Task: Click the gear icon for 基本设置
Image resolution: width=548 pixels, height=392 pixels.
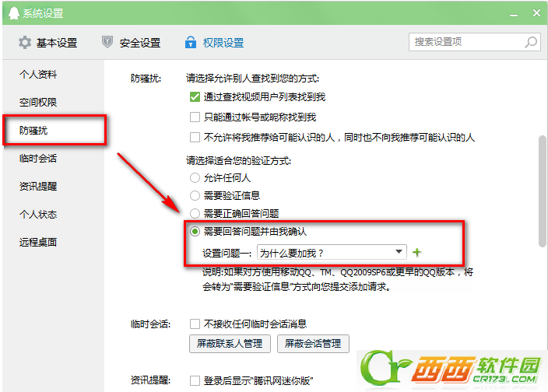Action: [25, 43]
